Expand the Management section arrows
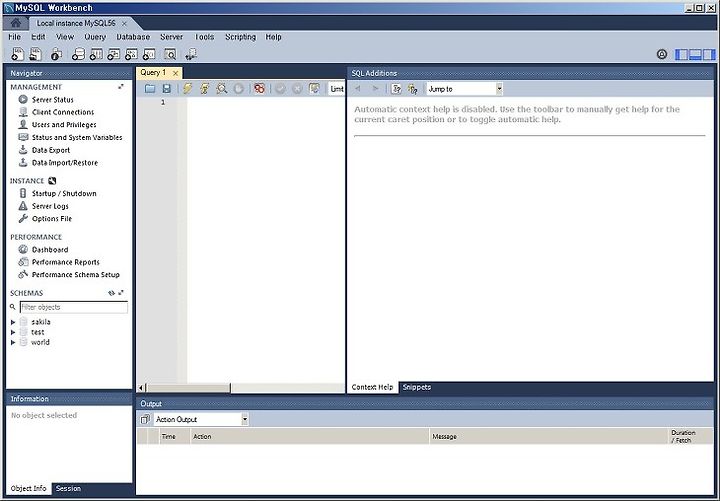Viewport: 720px width, 501px height. click(121, 86)
